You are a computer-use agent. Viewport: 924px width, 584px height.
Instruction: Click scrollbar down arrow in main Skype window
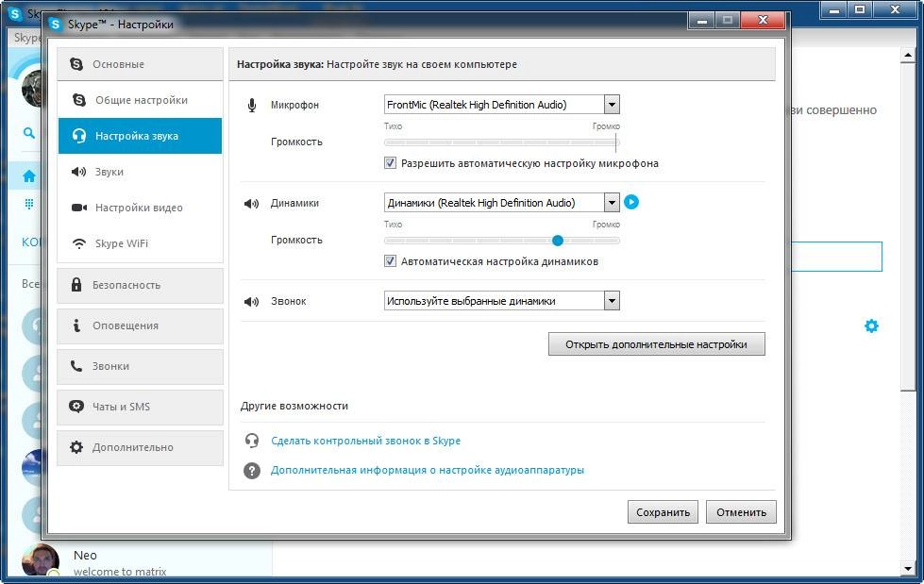[908, 569]
